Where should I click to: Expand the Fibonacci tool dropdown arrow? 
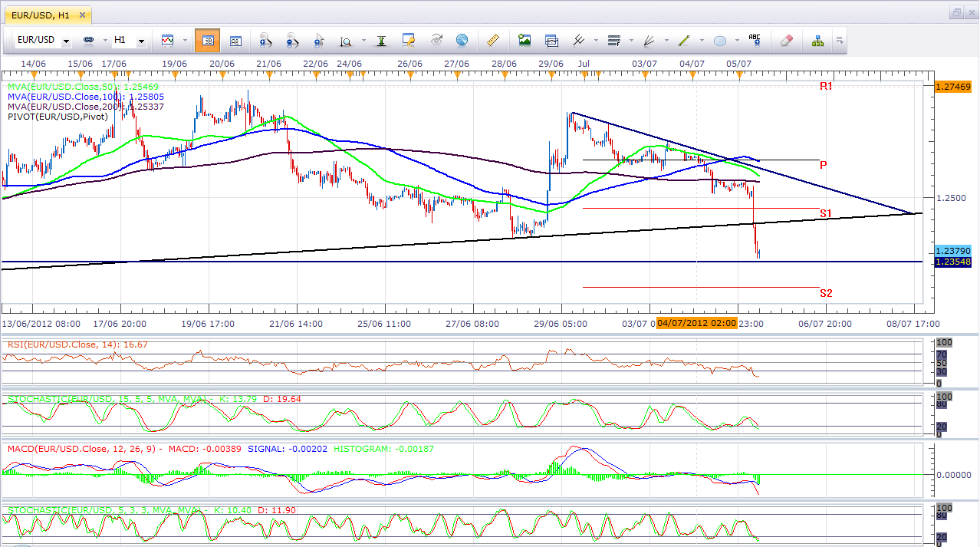click(630, 41)
